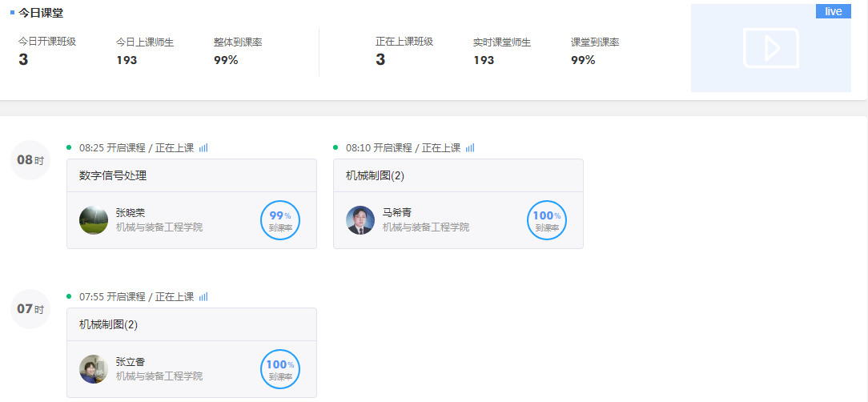Open 张立香's 机械制图(2) course title
This screenshot has width=868, height=402.
[108, 324]
